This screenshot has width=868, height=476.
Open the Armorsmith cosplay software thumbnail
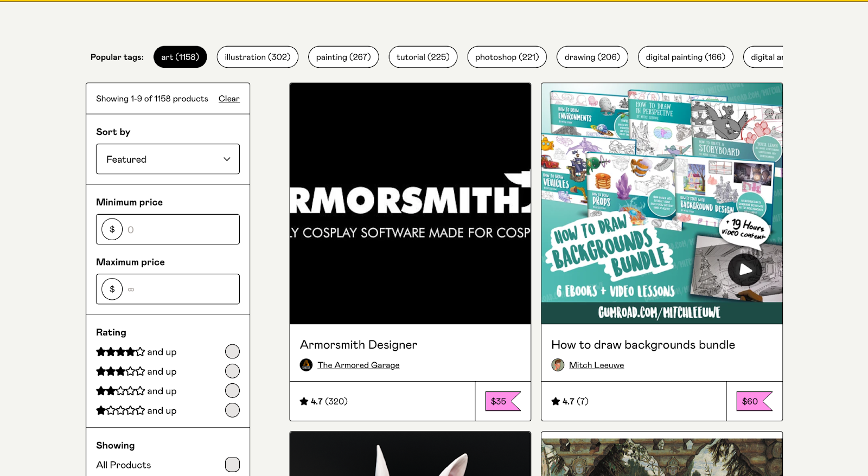coord(410,204)
